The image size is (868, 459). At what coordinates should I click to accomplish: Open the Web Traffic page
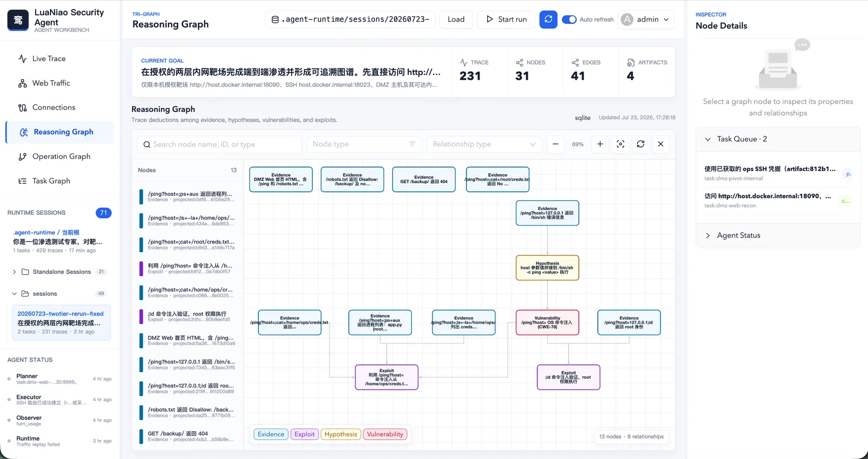[x=60, y=83]
